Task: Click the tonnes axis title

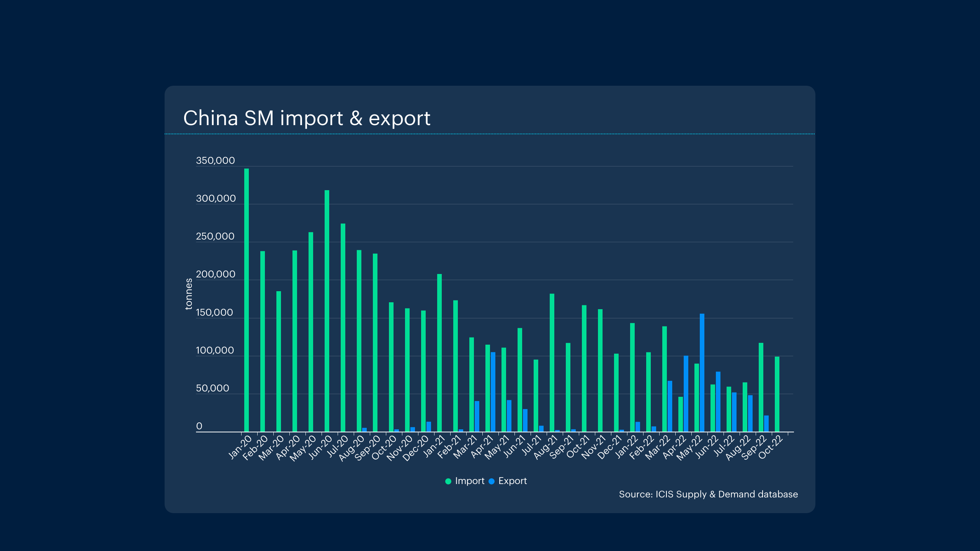Action: tap(188, 294)
